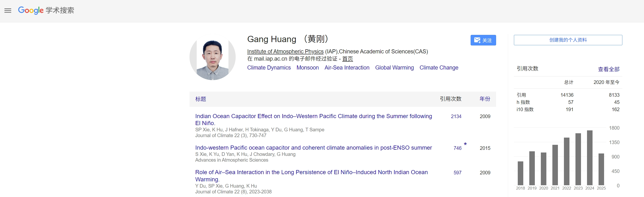The height and width of the screenshot is (197, 644).
Task: Click the asterisk beside 746 citations
Action: coord(465,144)
